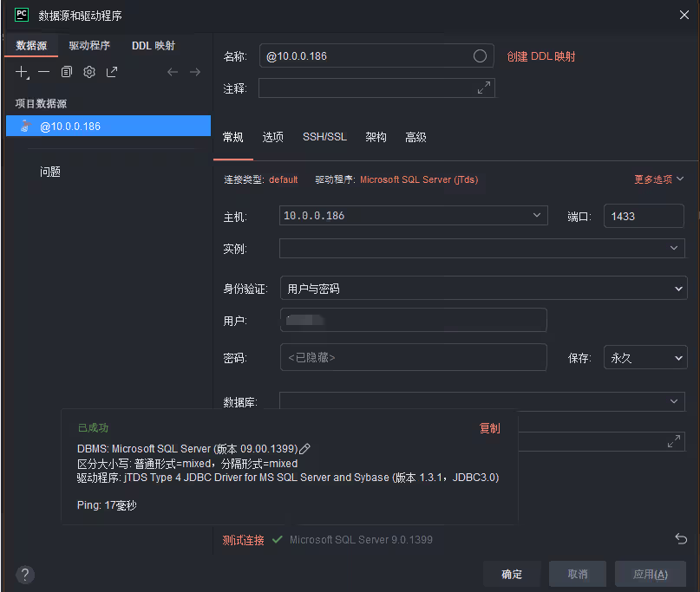Click the export arrow icon in the left toolbar
The height and width of the screenshot is (592, 700).
pos(112,73)
